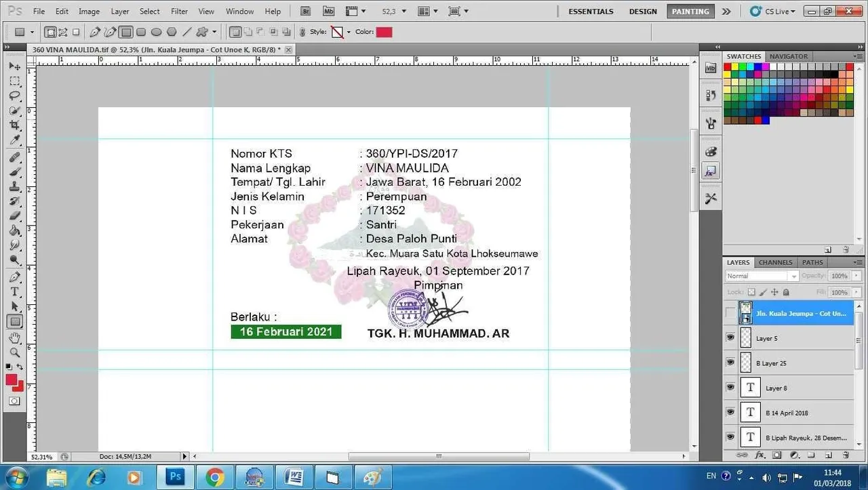
Task: Enable Paths mode in options bar
Action: coord(63,32)
